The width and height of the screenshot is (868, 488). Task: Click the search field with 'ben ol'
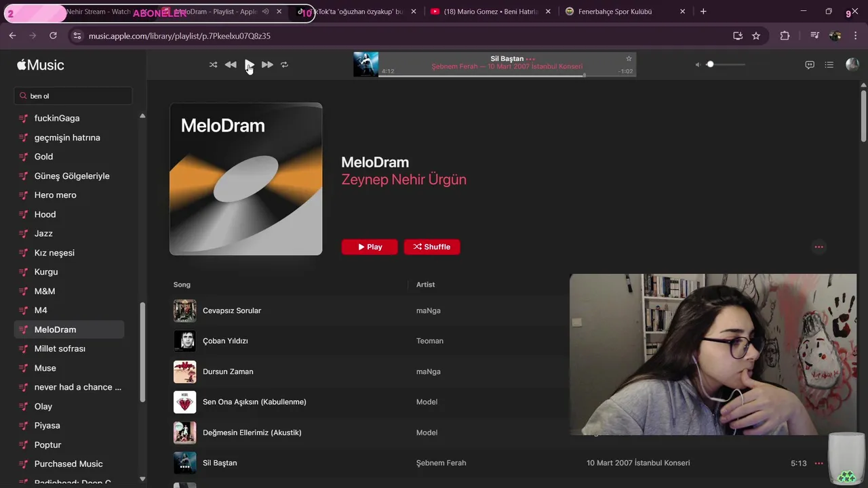[73, 96]
